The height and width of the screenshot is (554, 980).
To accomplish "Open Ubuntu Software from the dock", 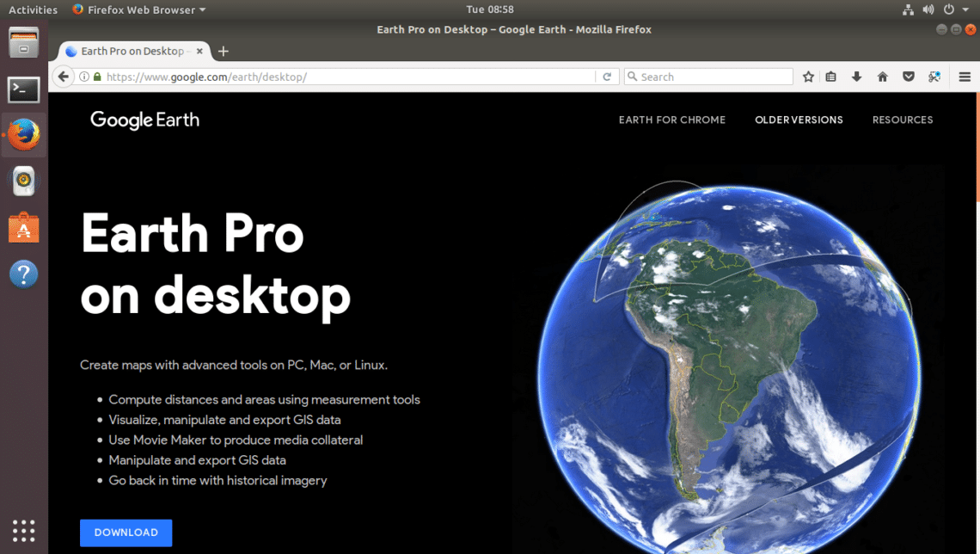I will tap(23, 228).
